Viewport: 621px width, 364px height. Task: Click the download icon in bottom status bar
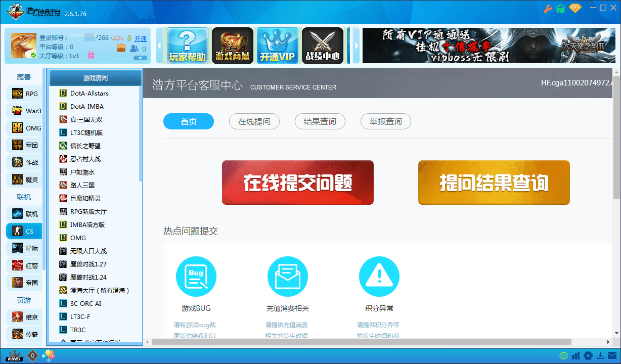point(600,356)
